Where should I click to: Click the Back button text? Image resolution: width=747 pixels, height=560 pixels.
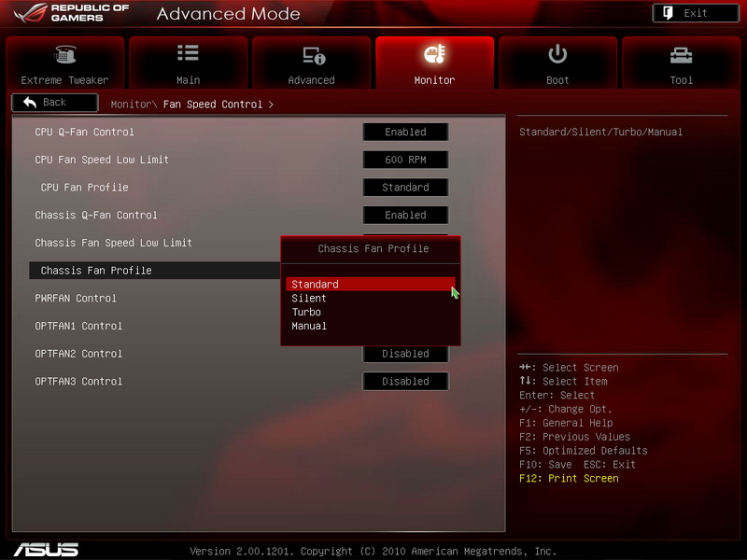[x=54, y=102]
